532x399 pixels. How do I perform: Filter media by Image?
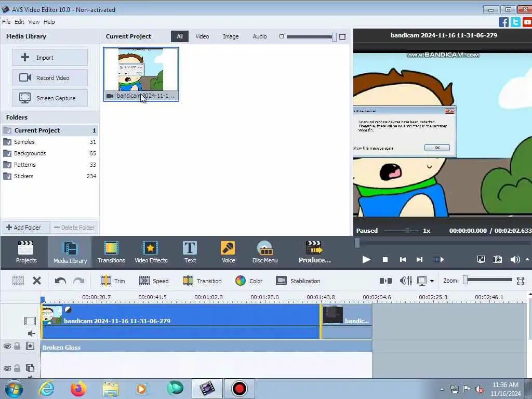231,36
